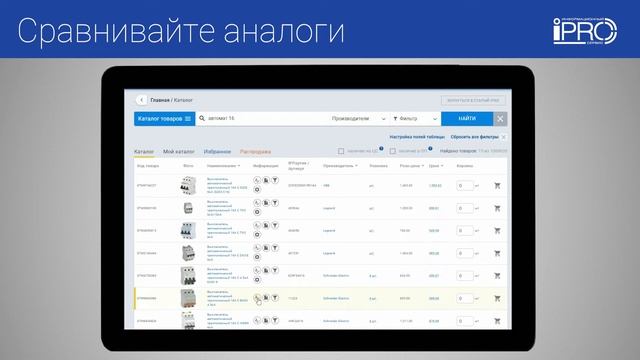This screenshot has width=640, height=360.
Task: Tick the second 'наличие' availability checkbox
Action: tap(393, 151)
